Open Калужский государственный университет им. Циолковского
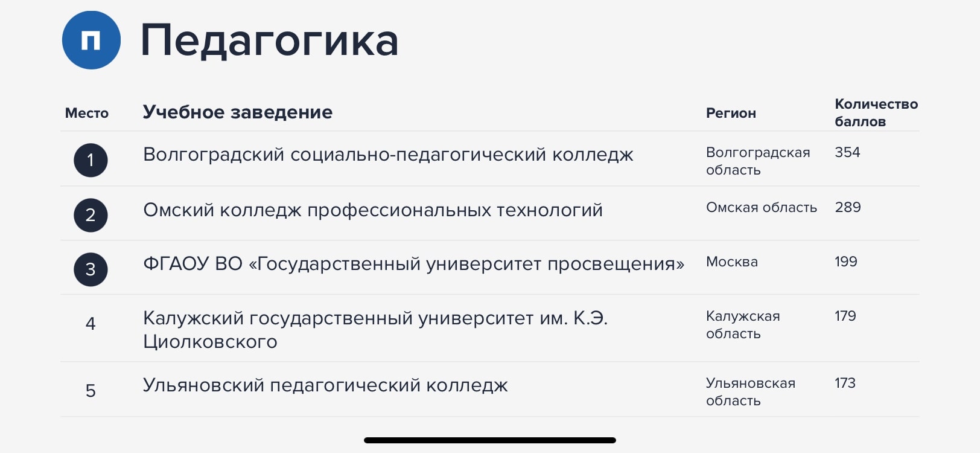The image size is (980, 453). [375, 330]
